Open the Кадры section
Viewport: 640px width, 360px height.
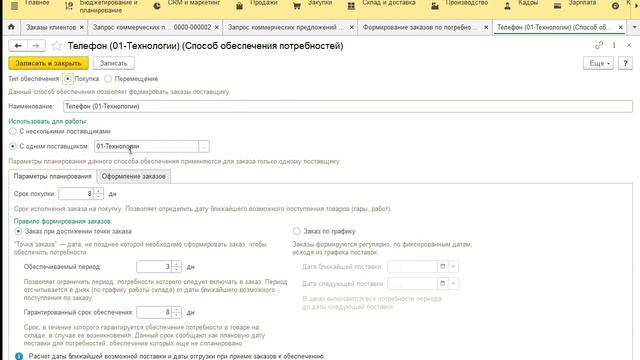click(x=521, y=4)
